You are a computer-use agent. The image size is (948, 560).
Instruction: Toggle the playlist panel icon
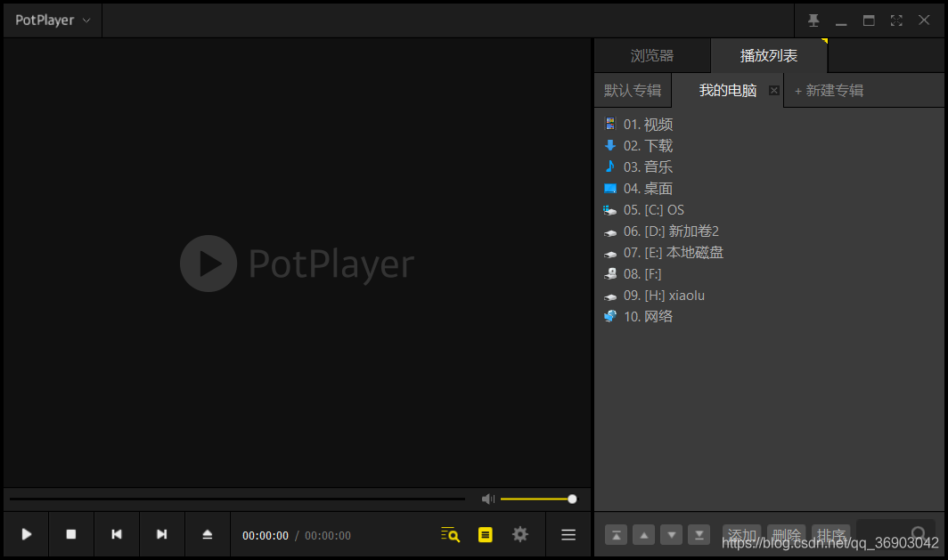485,534
